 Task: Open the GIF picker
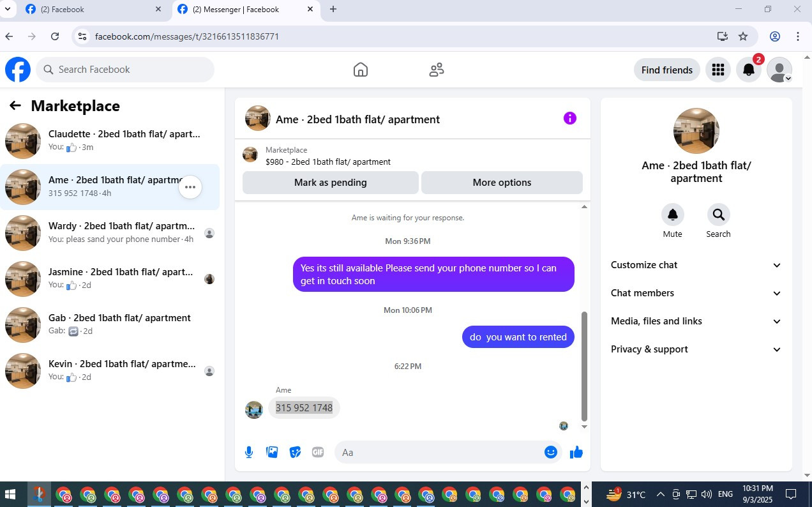click(x=318, y=452)
